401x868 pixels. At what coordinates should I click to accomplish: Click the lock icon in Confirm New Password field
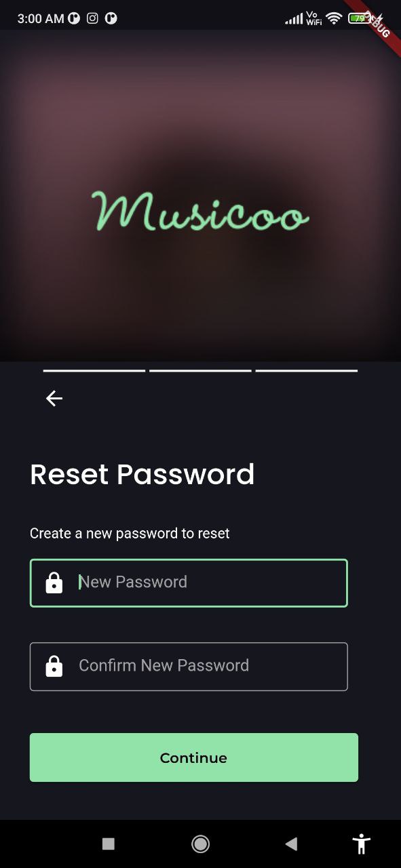54,666
